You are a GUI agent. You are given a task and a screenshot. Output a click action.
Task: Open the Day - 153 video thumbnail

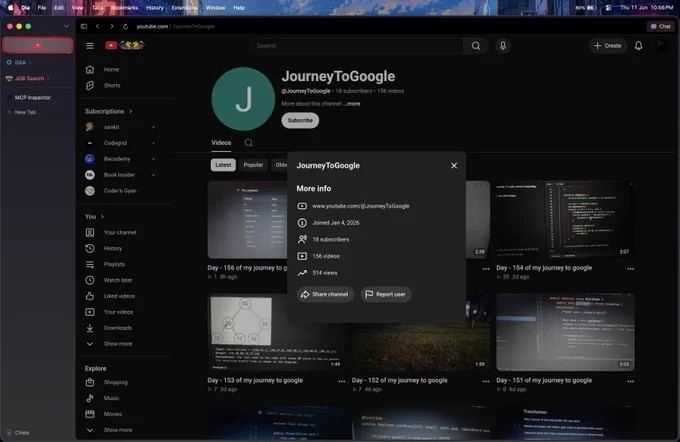click(277, 332)
